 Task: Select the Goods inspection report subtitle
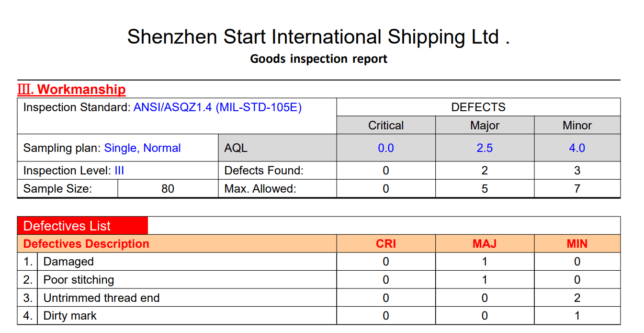[318, 59]
